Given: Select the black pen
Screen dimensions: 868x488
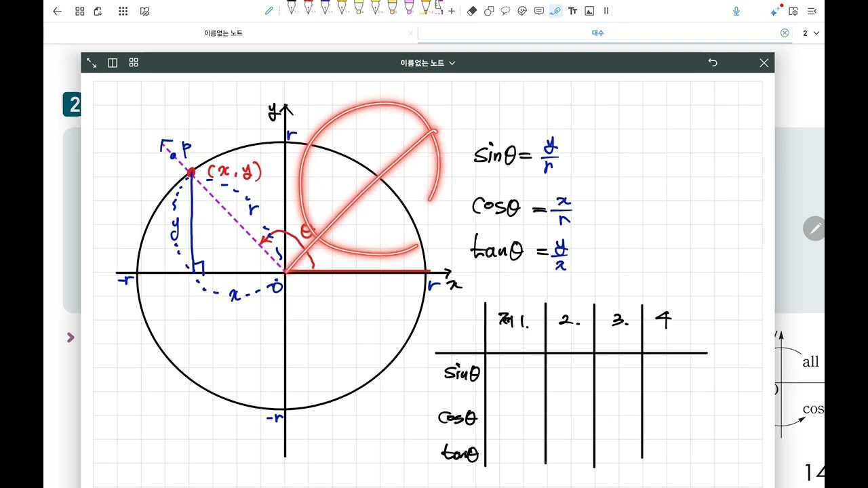Looking at the screenshot, I should (292, 8).
